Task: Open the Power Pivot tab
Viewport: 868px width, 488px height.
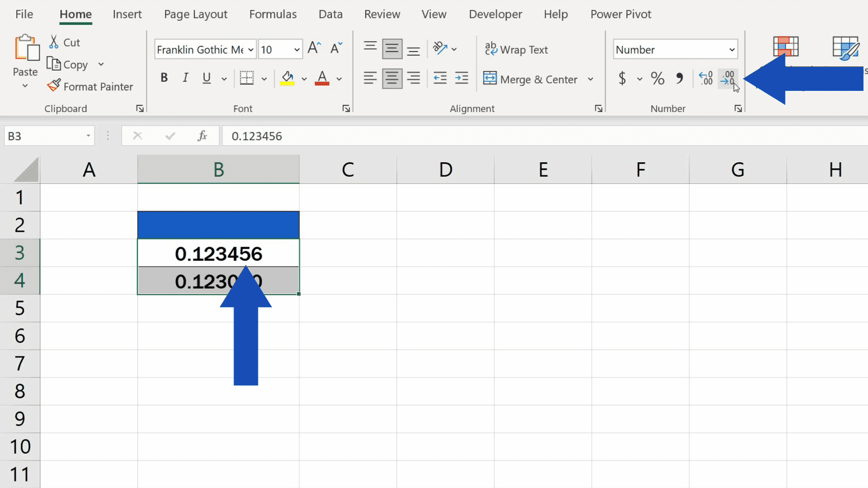Action: (621, 14)
